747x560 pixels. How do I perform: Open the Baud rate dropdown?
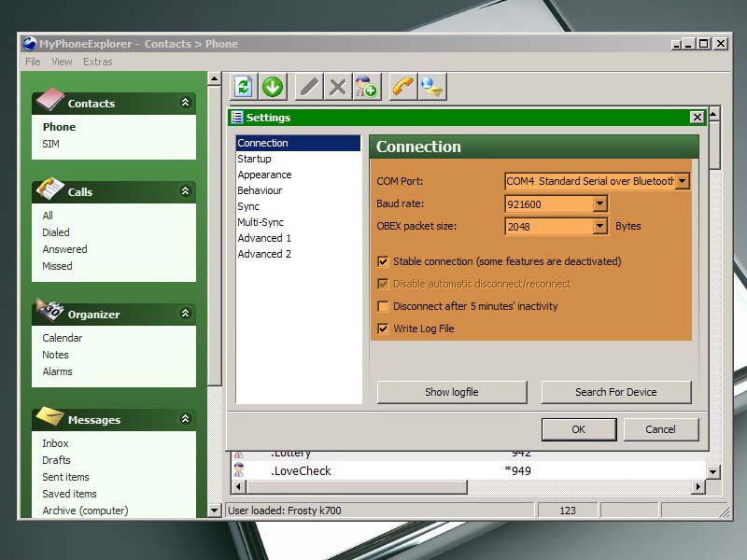coord(599,203)
